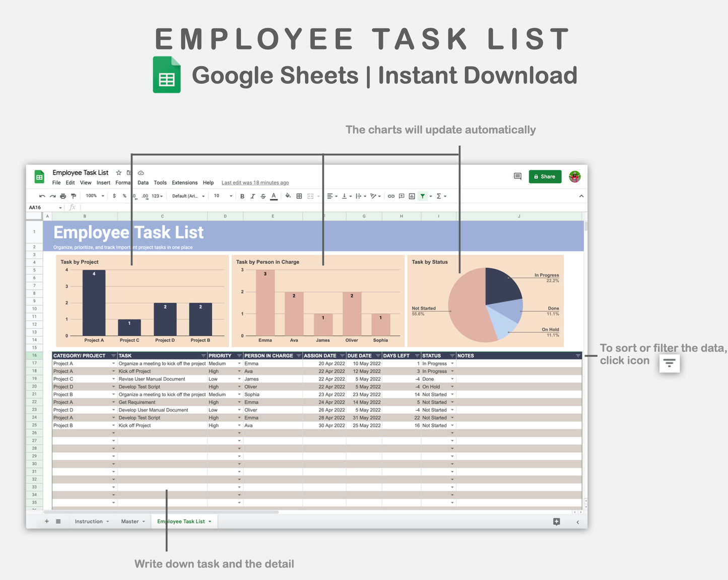
Task: Toggle the filter on the STATUS column header
Action: [452, 355]
